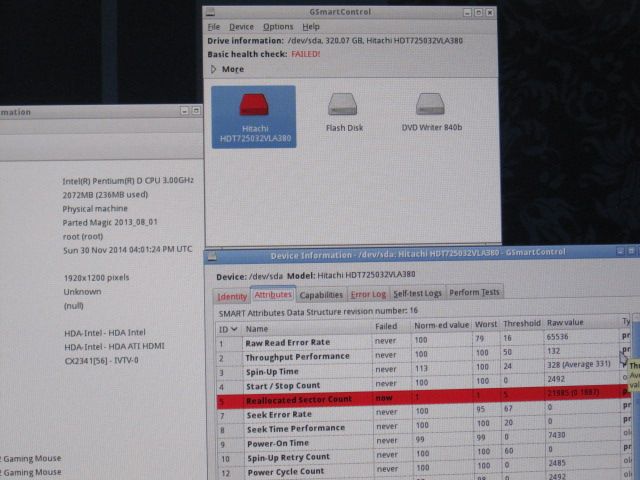Select the Power-On Time row
640x480 pixels.
click(423, 440)
